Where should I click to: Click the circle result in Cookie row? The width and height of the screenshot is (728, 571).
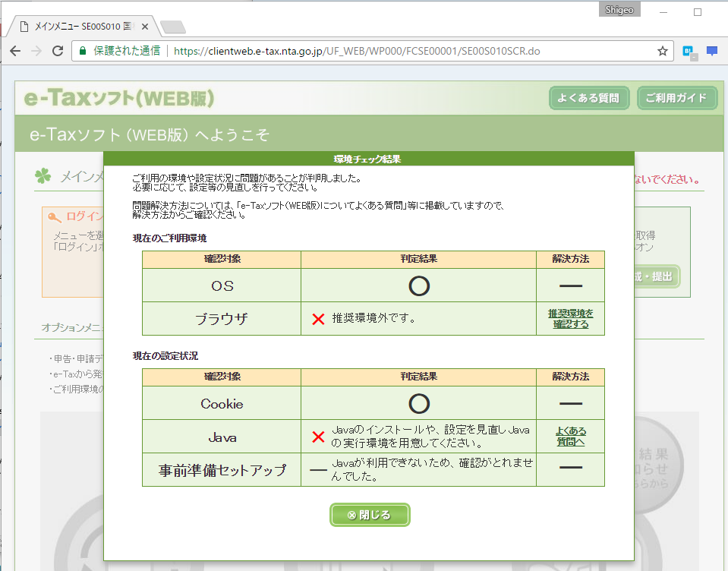(419, 404)
